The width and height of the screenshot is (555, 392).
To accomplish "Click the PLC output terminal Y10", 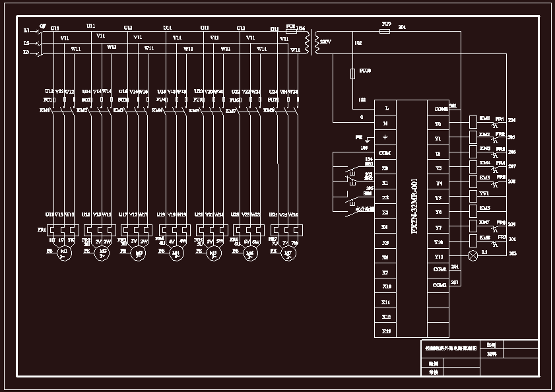I will [438, 242].
